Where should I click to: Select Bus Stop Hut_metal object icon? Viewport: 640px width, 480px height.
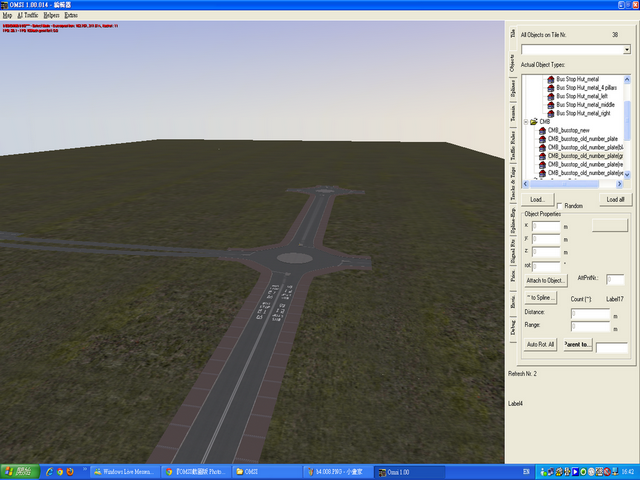[x=551, y=79]
